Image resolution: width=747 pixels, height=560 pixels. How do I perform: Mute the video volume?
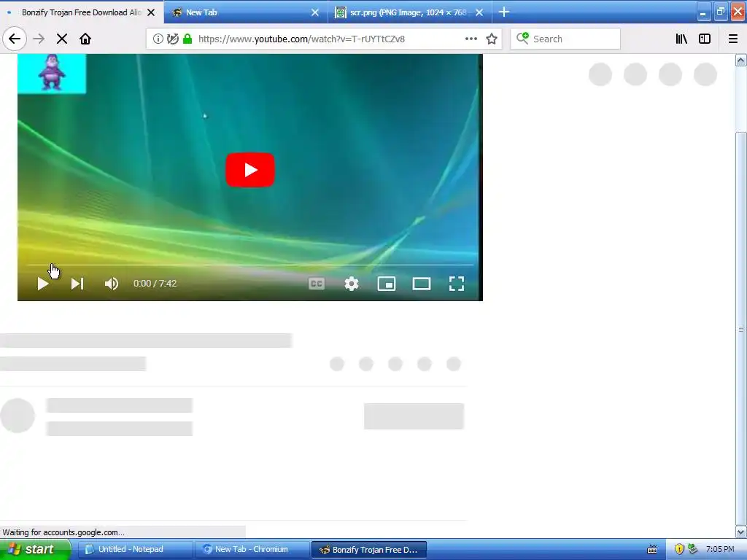112,284
